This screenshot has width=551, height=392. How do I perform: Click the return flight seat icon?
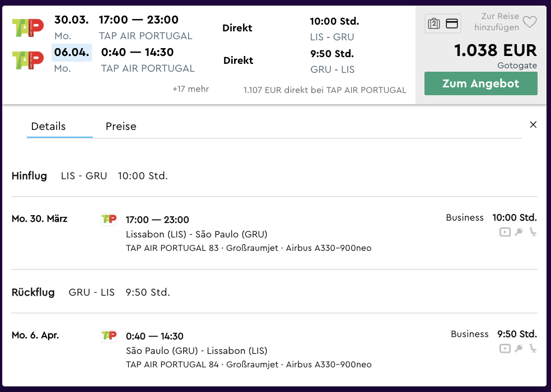(x=533, y=348)
